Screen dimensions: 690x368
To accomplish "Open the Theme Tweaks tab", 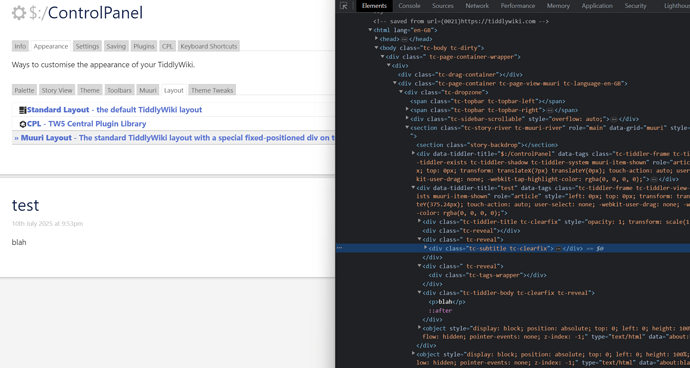I will click(212, 90).
